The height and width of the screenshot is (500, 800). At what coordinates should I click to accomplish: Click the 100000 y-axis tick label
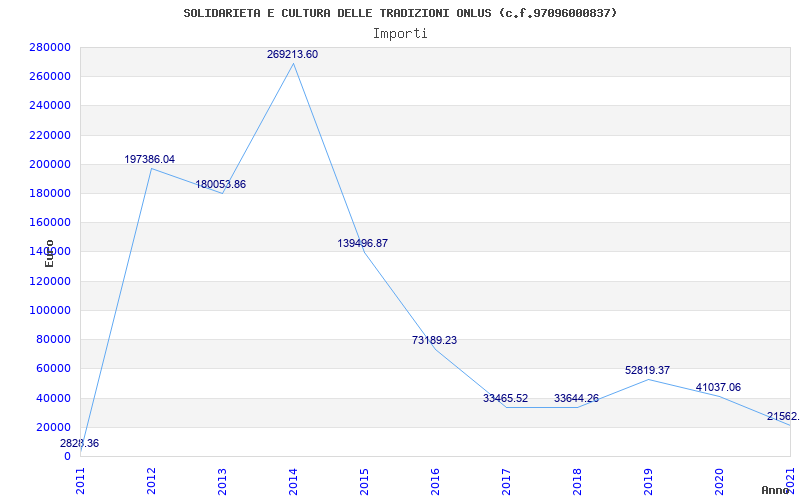pos(50,310)
